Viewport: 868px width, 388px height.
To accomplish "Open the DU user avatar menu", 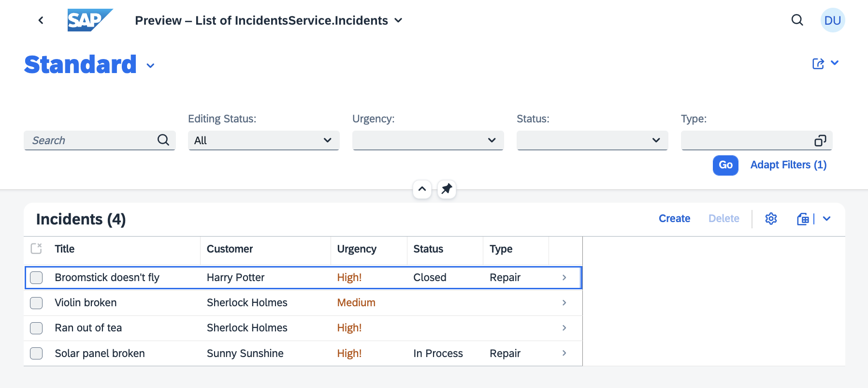I will pyautogui.click(x=833, y=20).
